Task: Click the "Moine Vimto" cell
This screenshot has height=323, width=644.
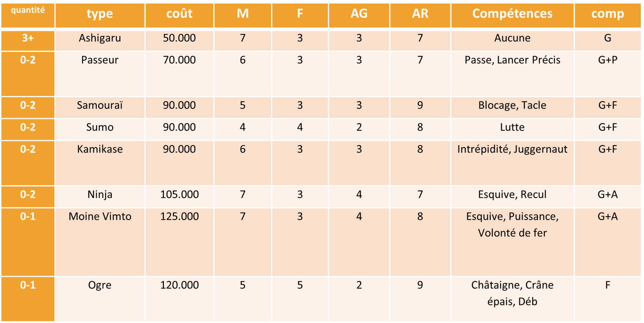Action: tap(100, 216)
